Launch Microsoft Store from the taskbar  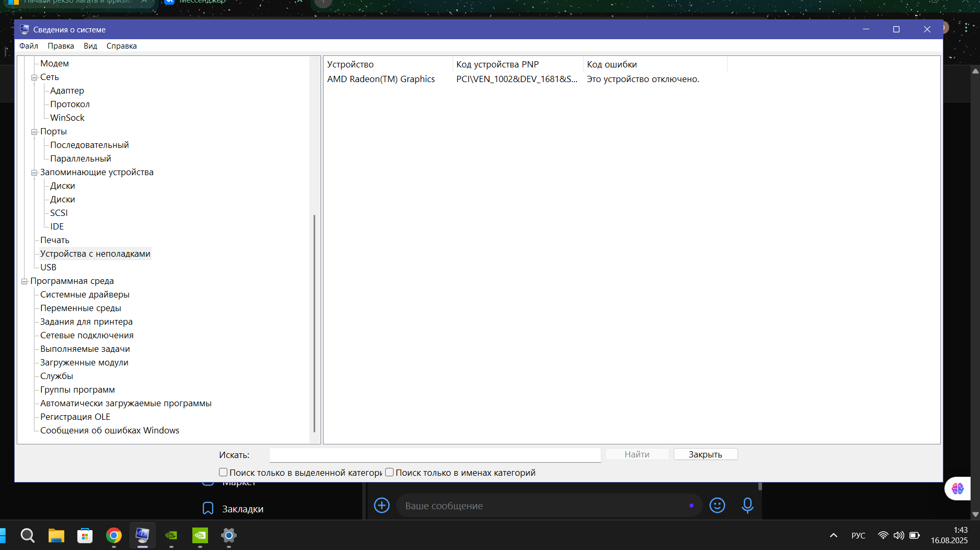(85, 535)
